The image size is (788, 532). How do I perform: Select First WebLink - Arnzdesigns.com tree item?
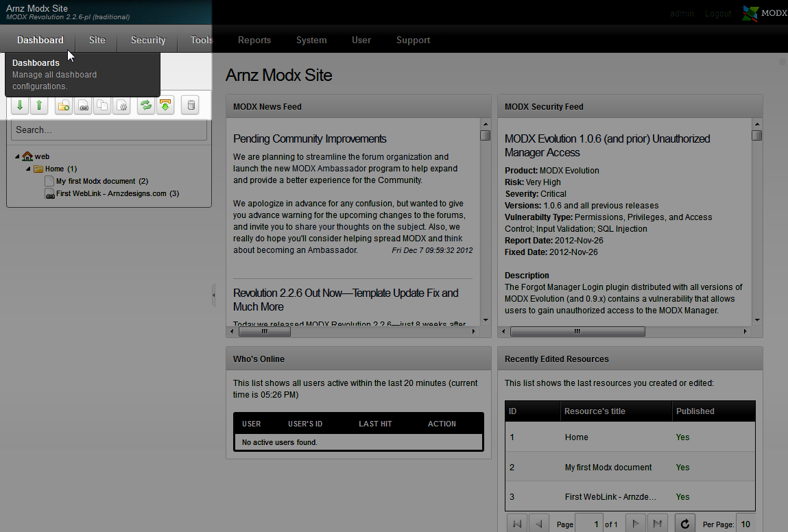(x=112, y=194)
